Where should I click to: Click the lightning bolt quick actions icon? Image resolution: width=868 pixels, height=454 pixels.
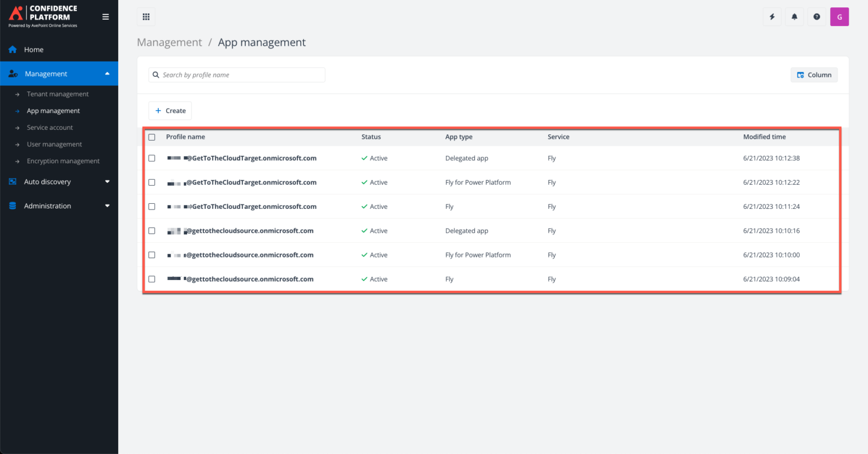click(x=772, y=16)
